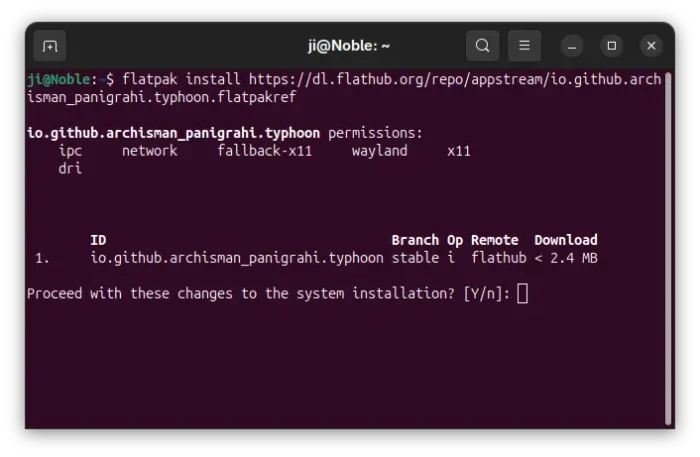Click the word 'install' in command

coord(213,79)
